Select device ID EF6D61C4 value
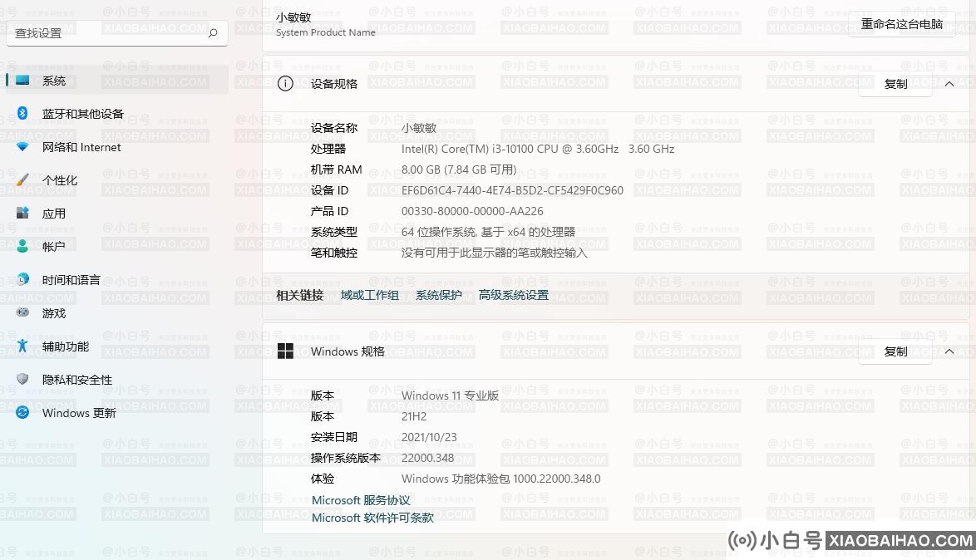Screen dimensions: 976x560 pos(512,190)
